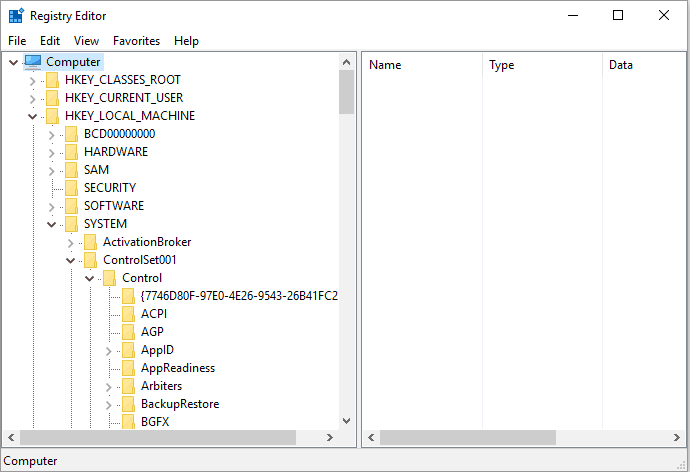Click the SOFTWARE folder icon
Screen dimensions: 690x472
71,206
